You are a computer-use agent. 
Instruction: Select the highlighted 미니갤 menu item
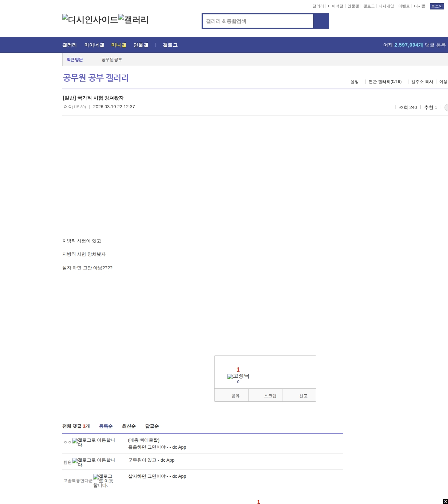point(119,45)
